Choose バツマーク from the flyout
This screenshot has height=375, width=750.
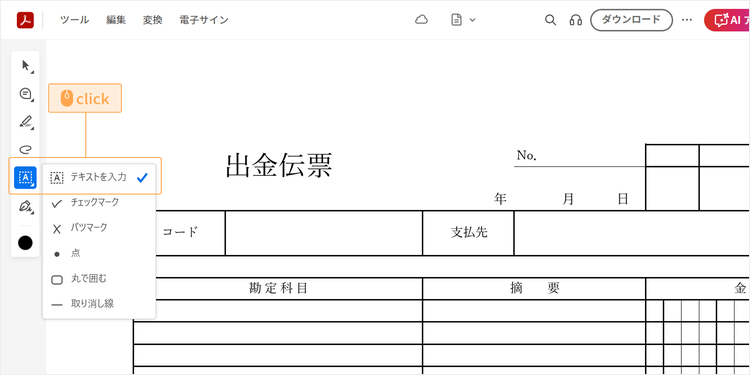click(x=99, y=228)
